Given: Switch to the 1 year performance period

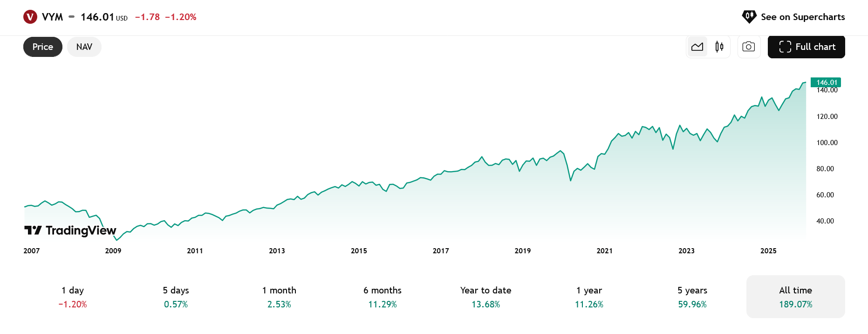Looking at the screenshot, I should tap(589, 297).
